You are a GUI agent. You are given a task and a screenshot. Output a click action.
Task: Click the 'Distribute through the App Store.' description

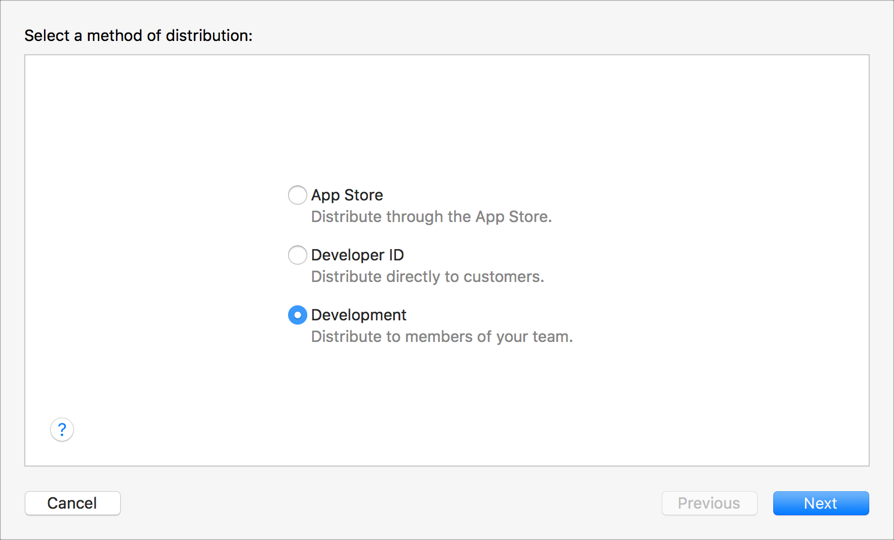coord(431,217)
